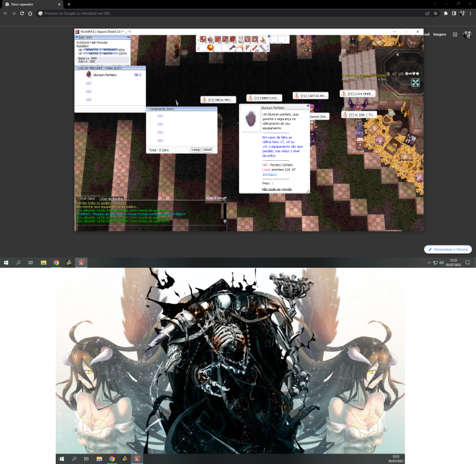Click the small chat option icons above chat

[216, 198]
